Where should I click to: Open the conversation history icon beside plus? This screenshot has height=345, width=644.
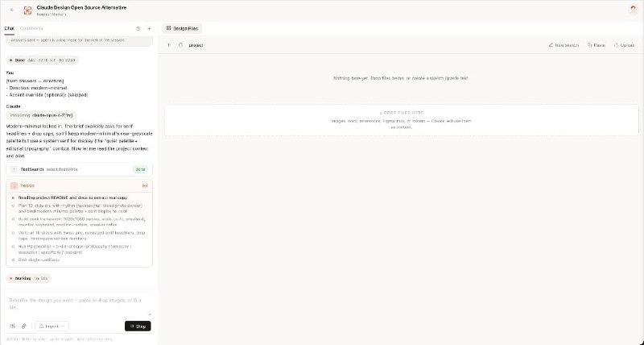click(138, 28)
